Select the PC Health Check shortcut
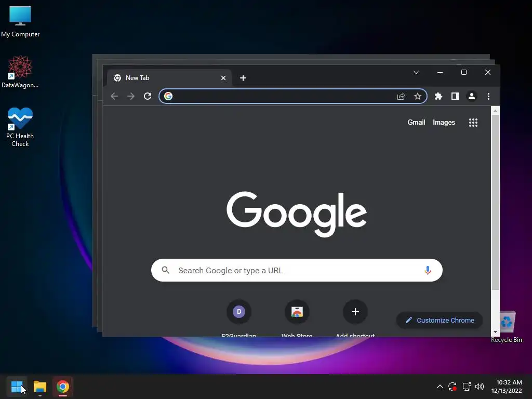The height and width of the screenshot is (399, 532). [x=20, y=127]
